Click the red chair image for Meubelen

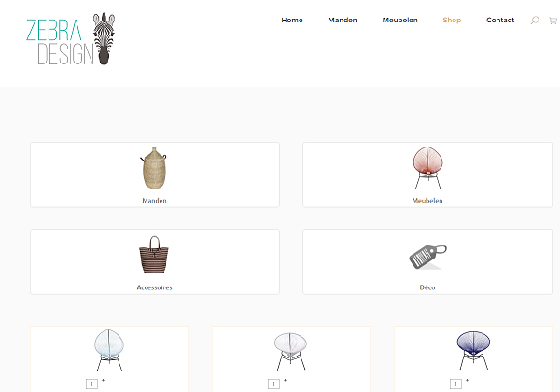point(427,167)
